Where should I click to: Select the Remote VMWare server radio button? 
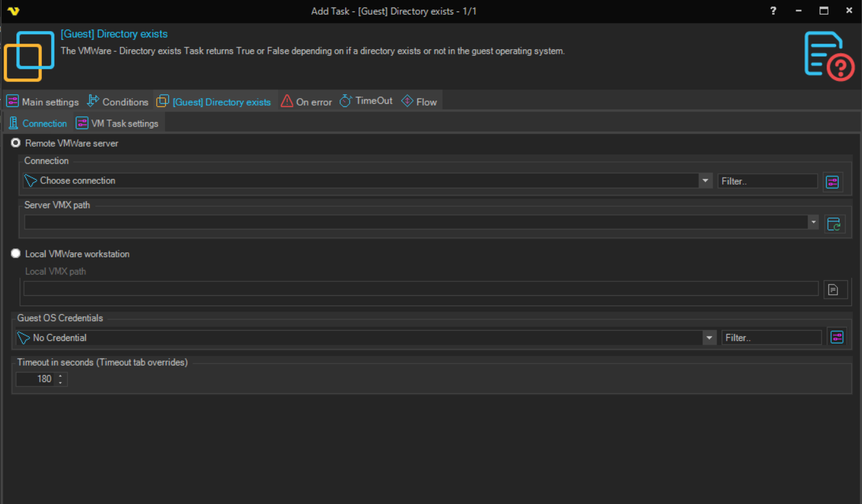[16, 144]
